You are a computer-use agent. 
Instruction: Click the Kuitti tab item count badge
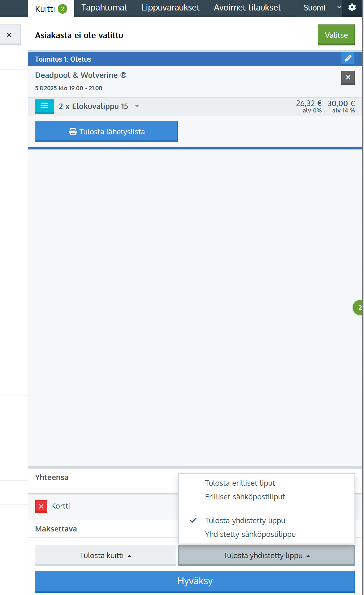coord(63,9)
